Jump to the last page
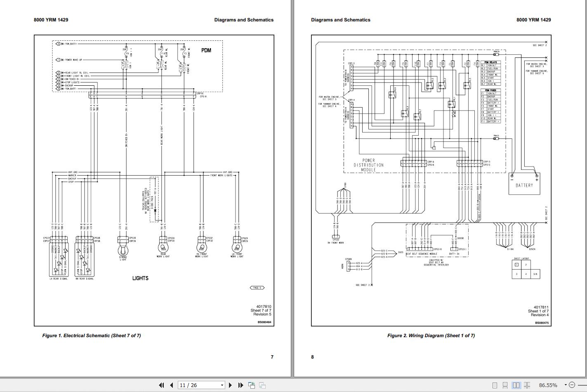 pos(241,385)
